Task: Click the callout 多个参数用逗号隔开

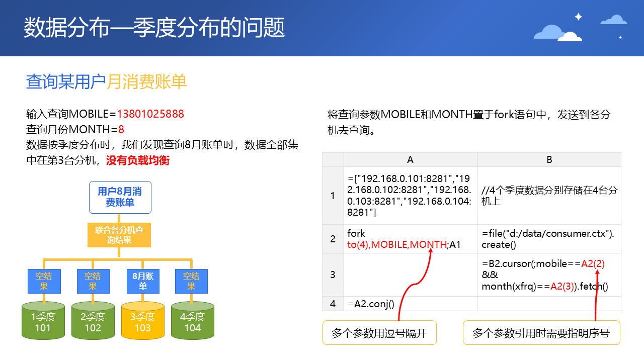Action: coord(379,333)
